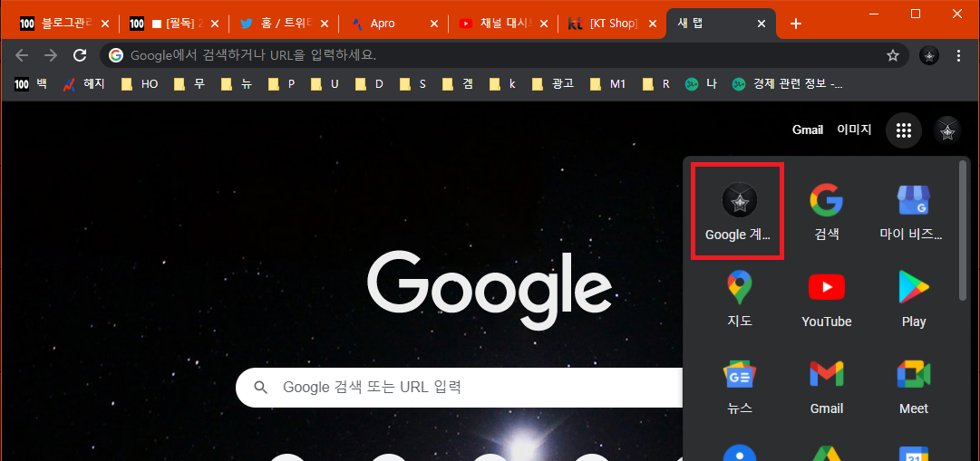
Task: Bookmark this tab with star icon
Action: 892,55
